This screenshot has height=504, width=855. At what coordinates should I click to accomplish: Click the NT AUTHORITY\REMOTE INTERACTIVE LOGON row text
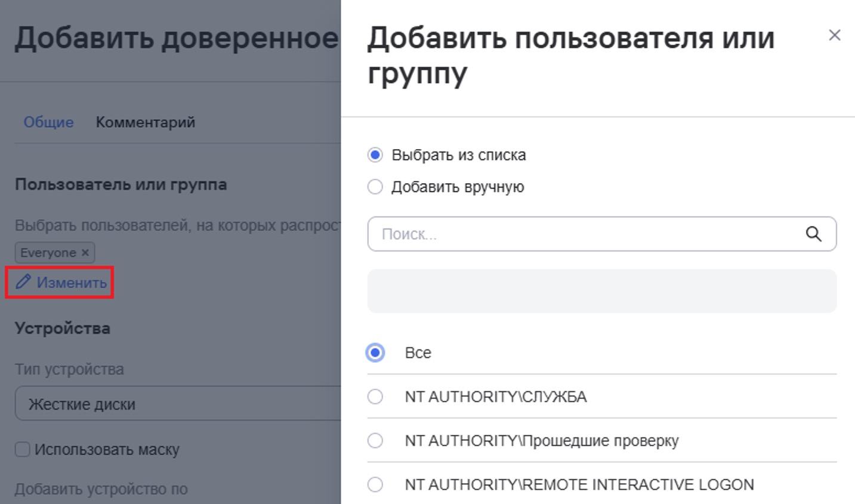pos(579,484)
